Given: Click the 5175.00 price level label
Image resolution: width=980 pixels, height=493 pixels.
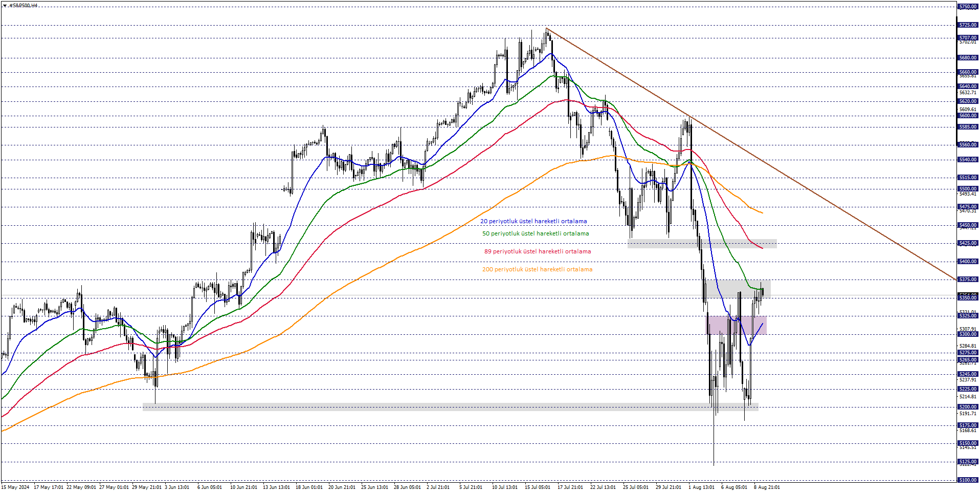Looking at the screenshot, I should point(968,425).
